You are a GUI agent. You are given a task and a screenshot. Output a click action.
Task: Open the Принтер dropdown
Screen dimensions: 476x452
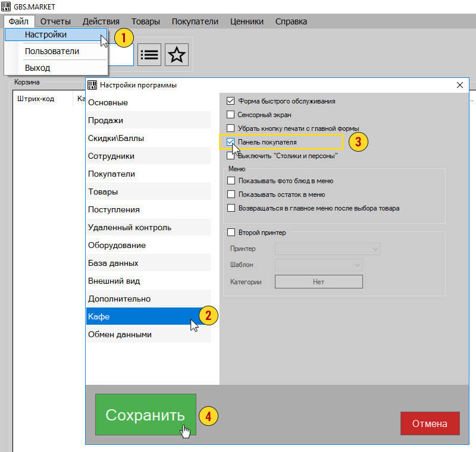(328, 249)
